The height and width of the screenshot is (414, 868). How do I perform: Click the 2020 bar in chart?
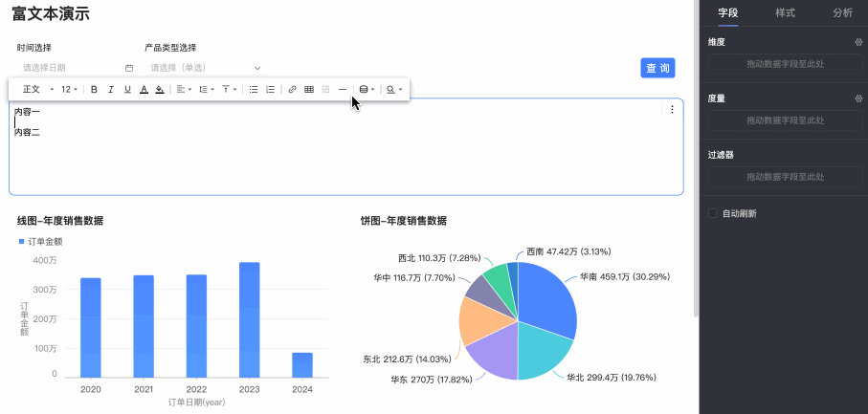pos(91,328)
